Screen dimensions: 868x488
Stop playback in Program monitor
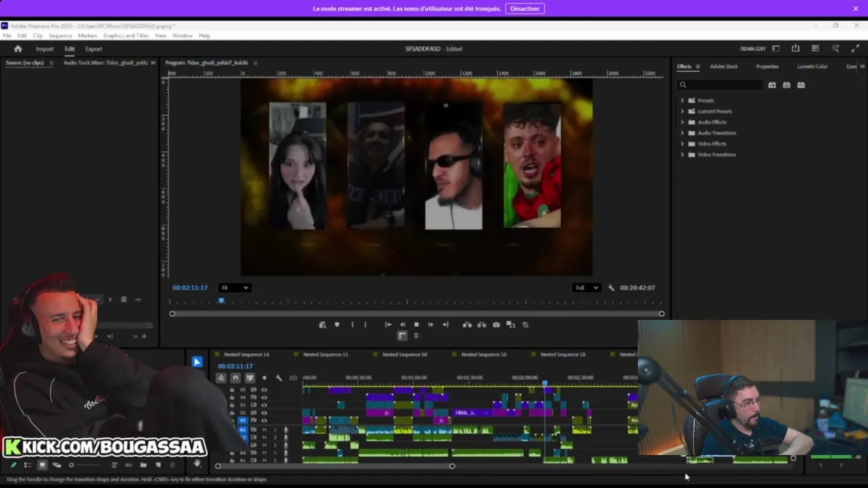pos(416,325)
